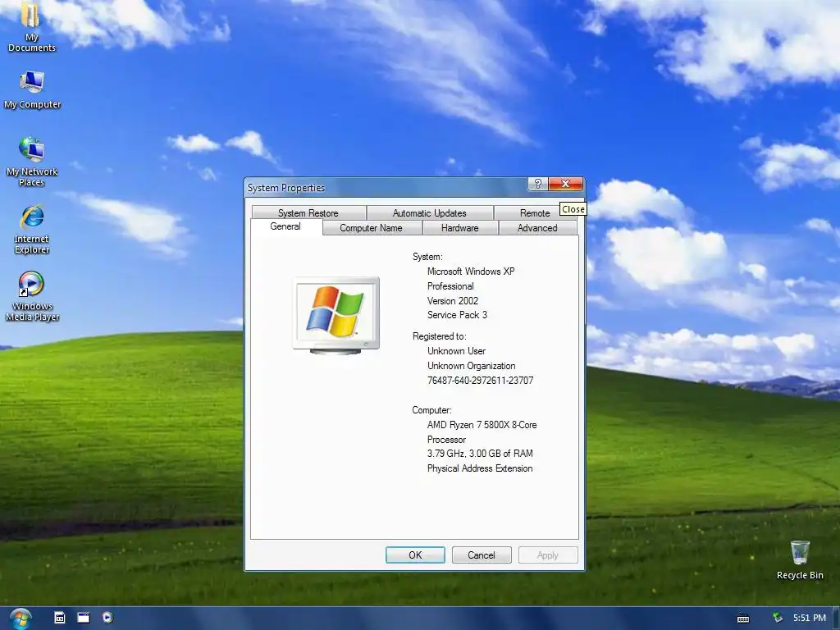Click the "Service Pack 3" text

(x=457, y=315)
